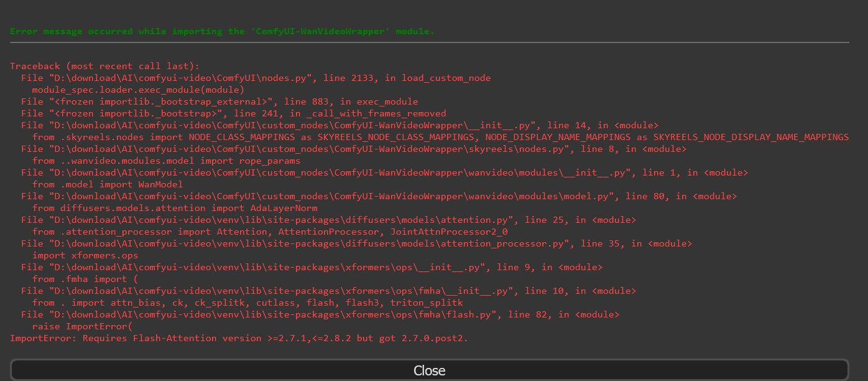This screenshot has width=868, height=381.
Task: Click the 'Traceback (most recent call last)' line
Action: pyautogui.click(x=104, y=66)
